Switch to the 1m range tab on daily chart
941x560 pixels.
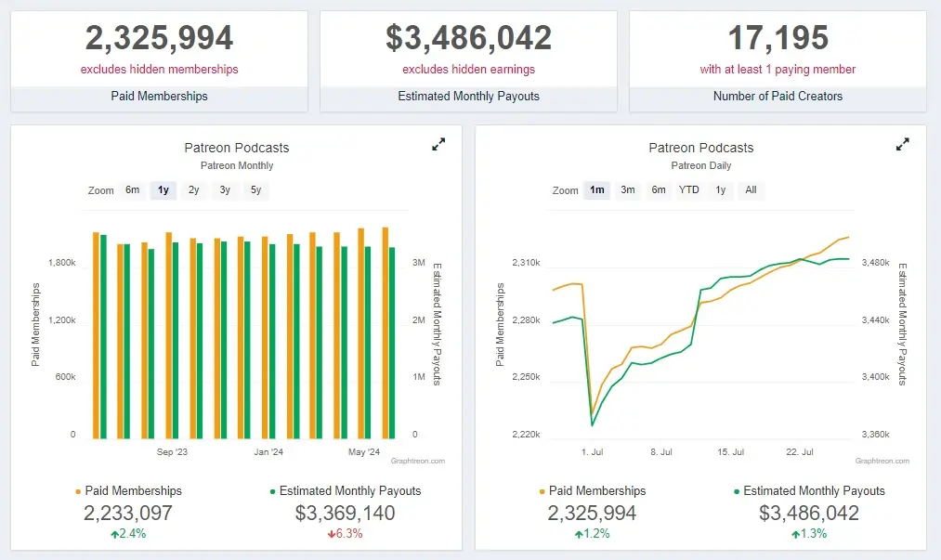click(x=597, y=189)
